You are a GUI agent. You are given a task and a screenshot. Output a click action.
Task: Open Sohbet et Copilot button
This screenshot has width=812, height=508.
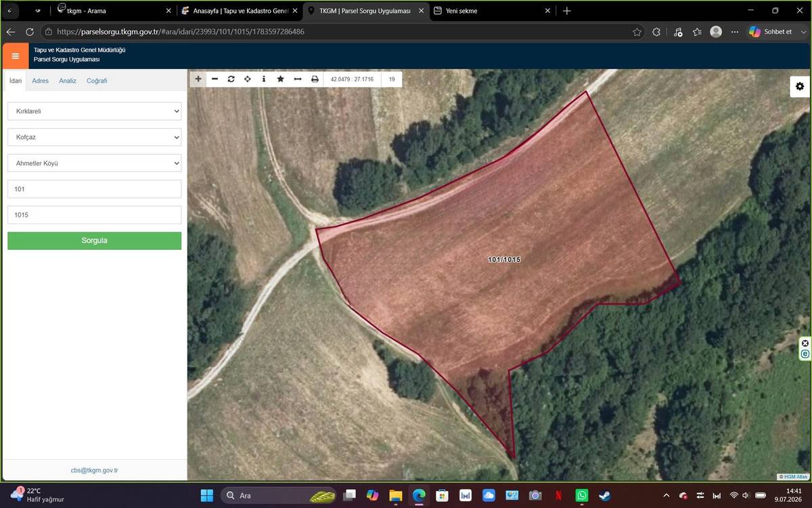coord(771,32)
